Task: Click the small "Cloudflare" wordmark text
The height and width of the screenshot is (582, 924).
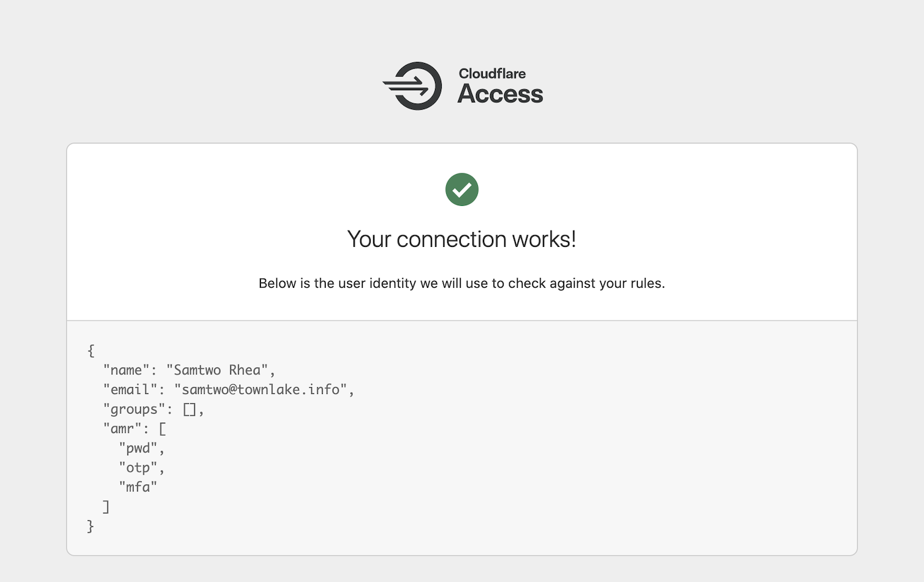Action: (x=492, y=74)
